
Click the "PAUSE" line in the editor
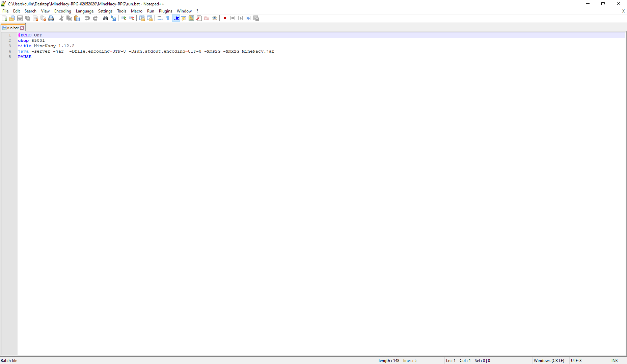(25, 57)
